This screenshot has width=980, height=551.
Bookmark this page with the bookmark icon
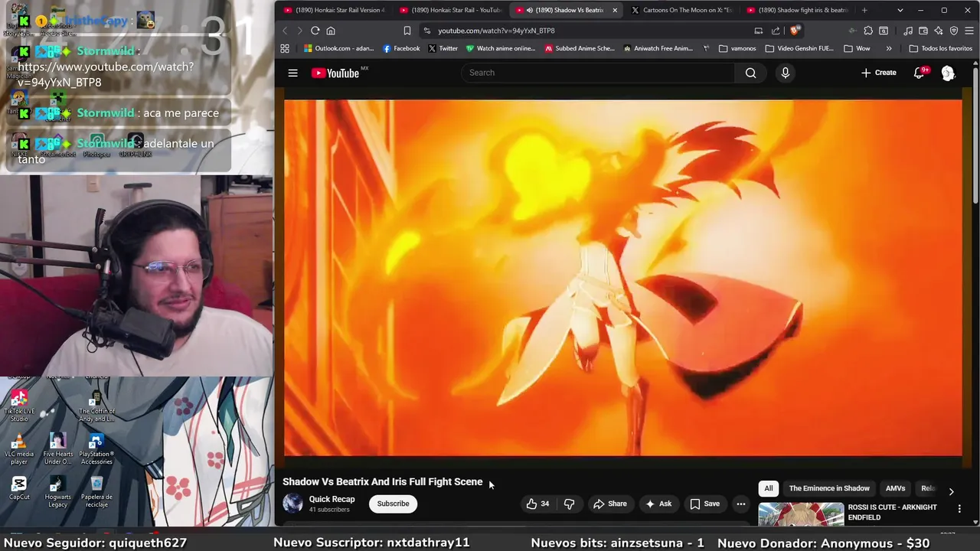pos(407,31)
